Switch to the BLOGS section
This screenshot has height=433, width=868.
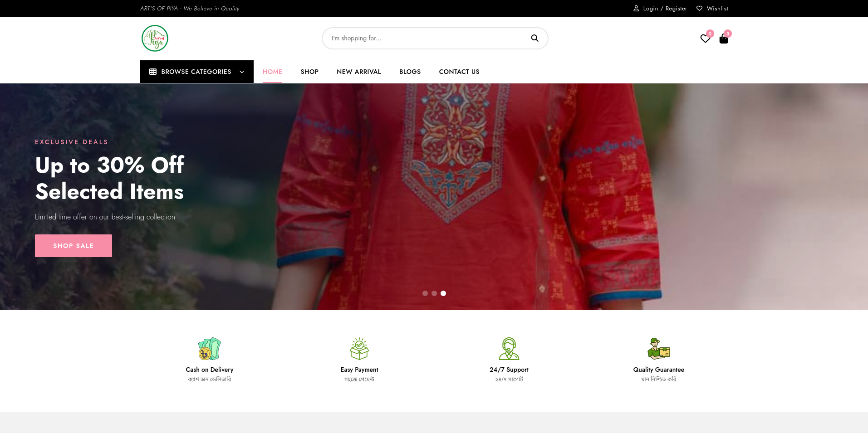(410, 72)
